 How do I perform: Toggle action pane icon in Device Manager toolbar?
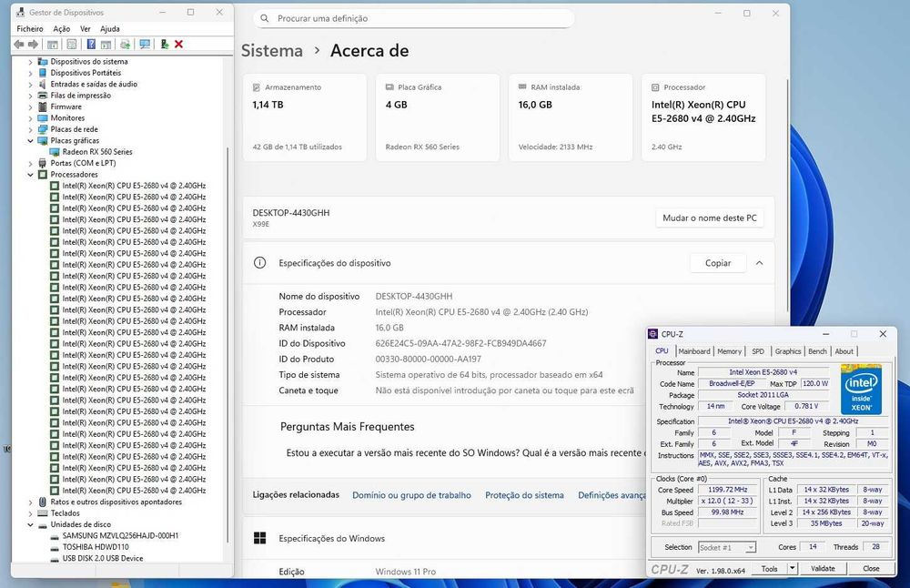pos(106,44)
